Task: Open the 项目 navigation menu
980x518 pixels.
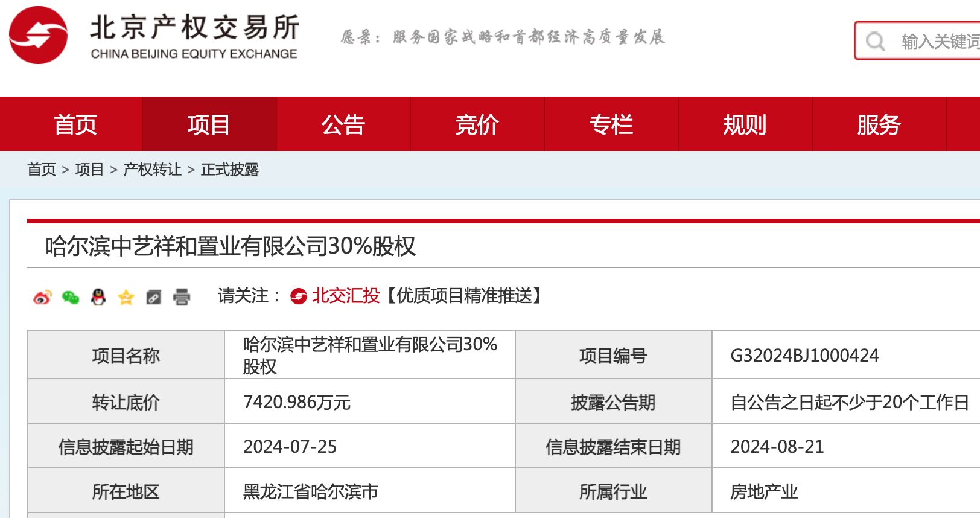Action: 209,124
